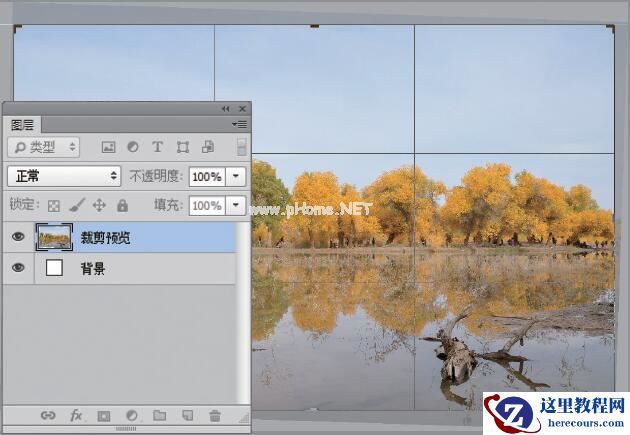Select the 背景 layer name

[x=93, y=268]
